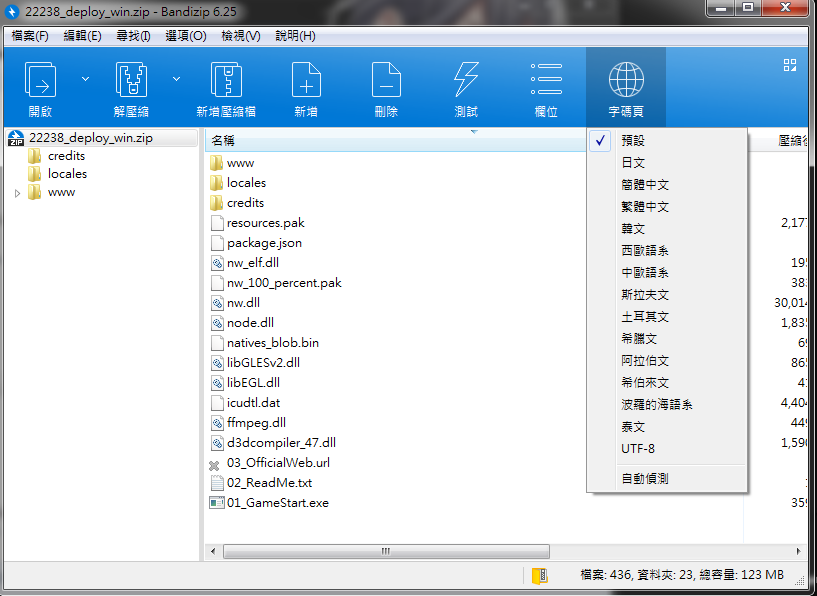Select package.json in file list
This screenshot has width=817, height=596.
(x=256, y=243)
